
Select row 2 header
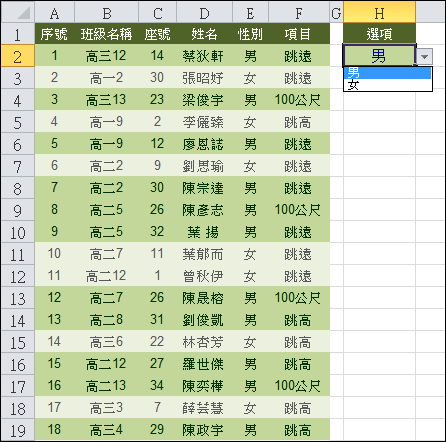point(18,56)
